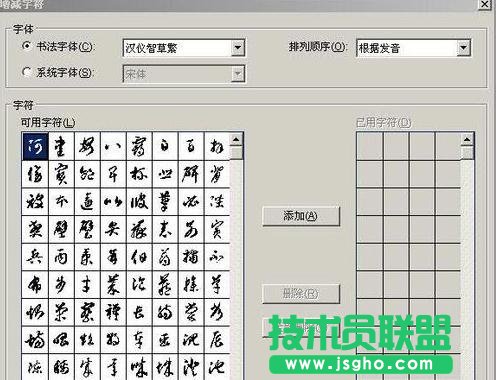Close the dialog with the X button
The image size is (496, 380).
(x=484, y=5)
